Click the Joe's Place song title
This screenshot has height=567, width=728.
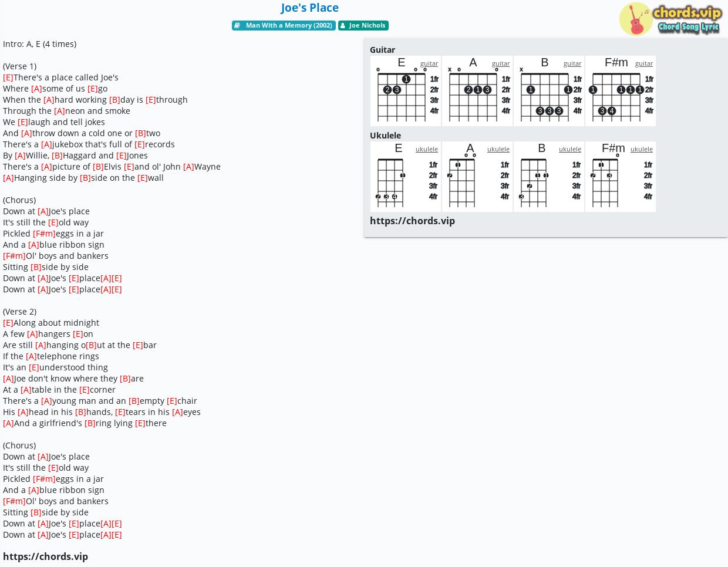click(x=309, y=8)
